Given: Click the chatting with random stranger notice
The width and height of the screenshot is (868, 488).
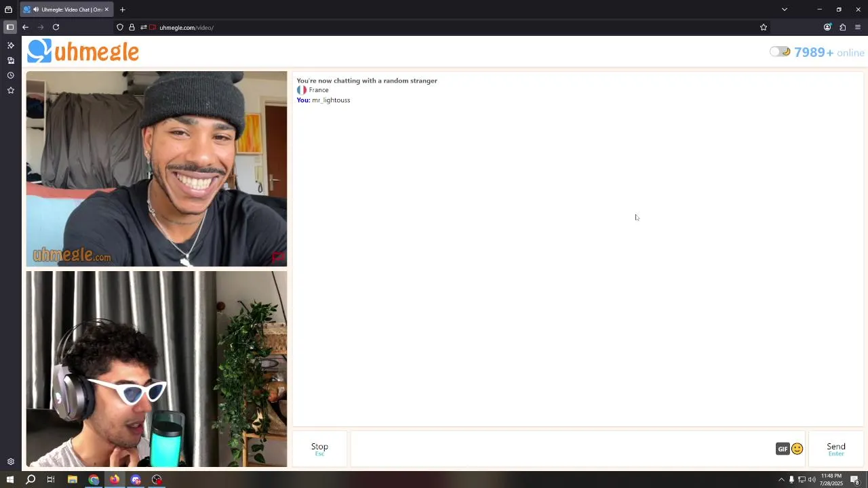Looking at the screenshot, I should tap(367, 81).
